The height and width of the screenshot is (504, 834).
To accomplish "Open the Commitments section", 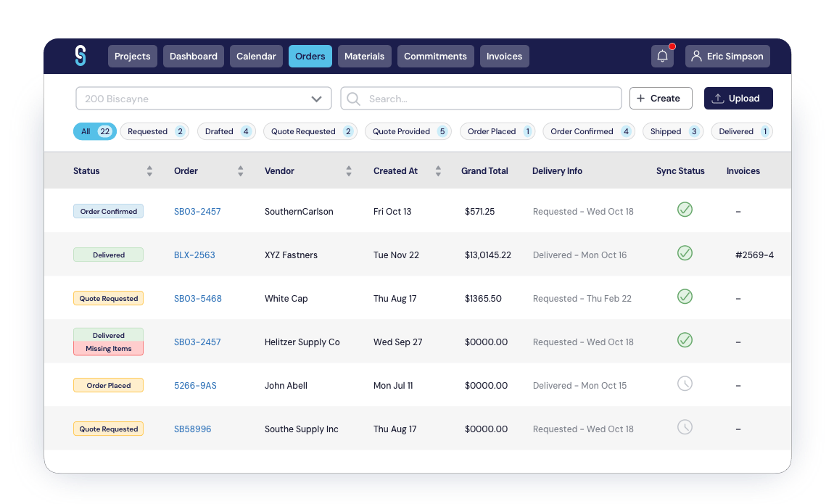I will click(x=435, y=56).
